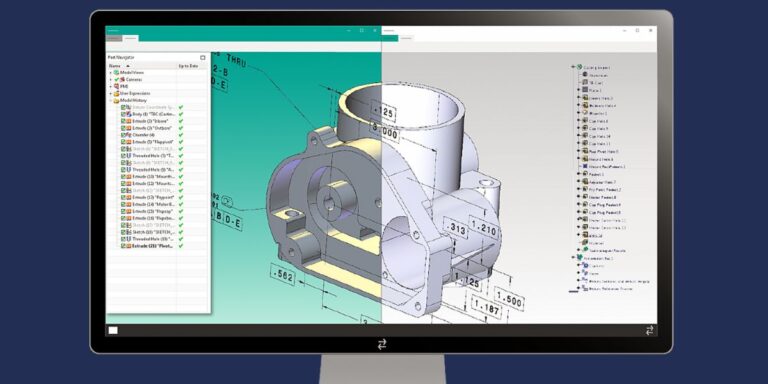The height and width of the screenshot is (384, 768).
Task: Expand the Model Views tree node
Action: pyautogui.click(x=111, y=72)
